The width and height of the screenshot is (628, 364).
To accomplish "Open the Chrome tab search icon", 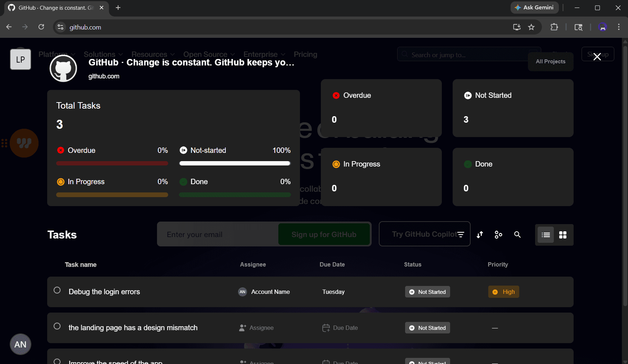I will click(x=578, y=27).
